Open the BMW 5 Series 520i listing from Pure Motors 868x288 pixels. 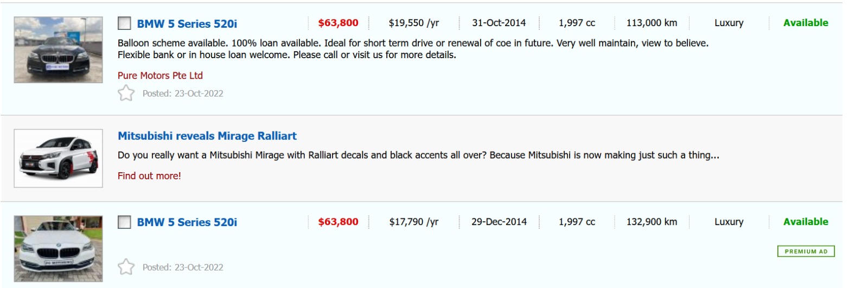pyautogui.click(x=187, y=24)
